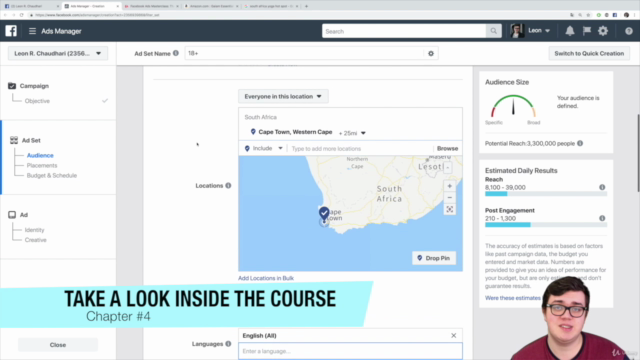Image resolution: width=640 pixels, height=360 pixels.
Task: Click the Drop Pin button
Action: (433, 258)
